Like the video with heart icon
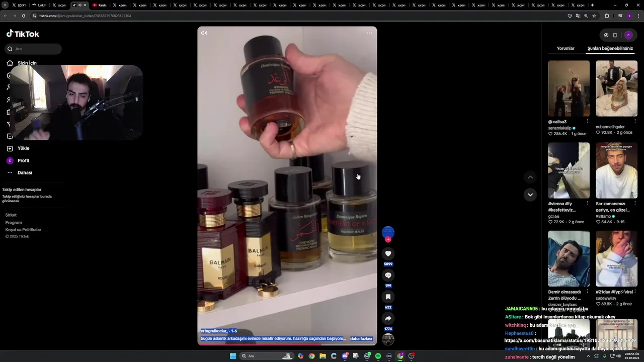Screen dimensions: 644x362 coord(388,254)
